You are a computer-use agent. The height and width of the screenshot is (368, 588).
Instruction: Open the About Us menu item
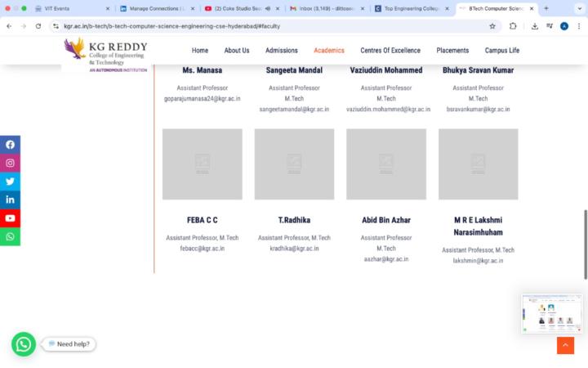click(x=237, y=51)
